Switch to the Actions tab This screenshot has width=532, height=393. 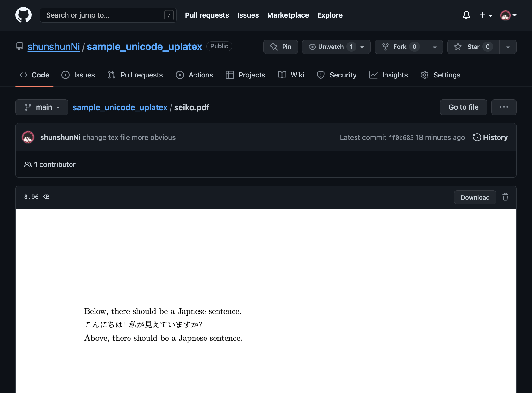click(x=194, y=75)
